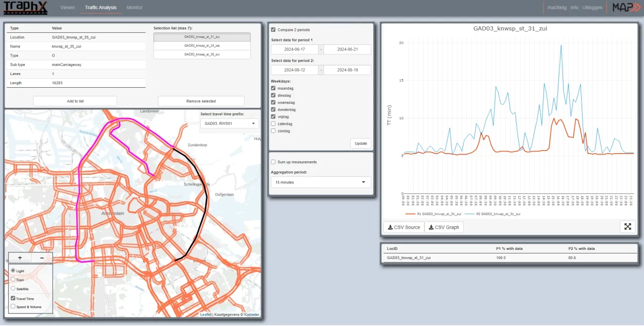
Task: Download the CSV Graph file
Action: coord(444,227)
